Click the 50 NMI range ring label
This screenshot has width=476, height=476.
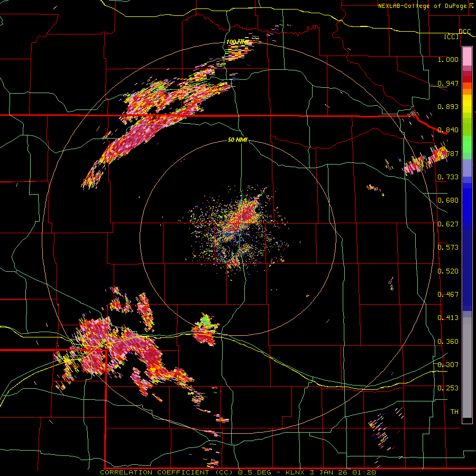coord(237,140)
